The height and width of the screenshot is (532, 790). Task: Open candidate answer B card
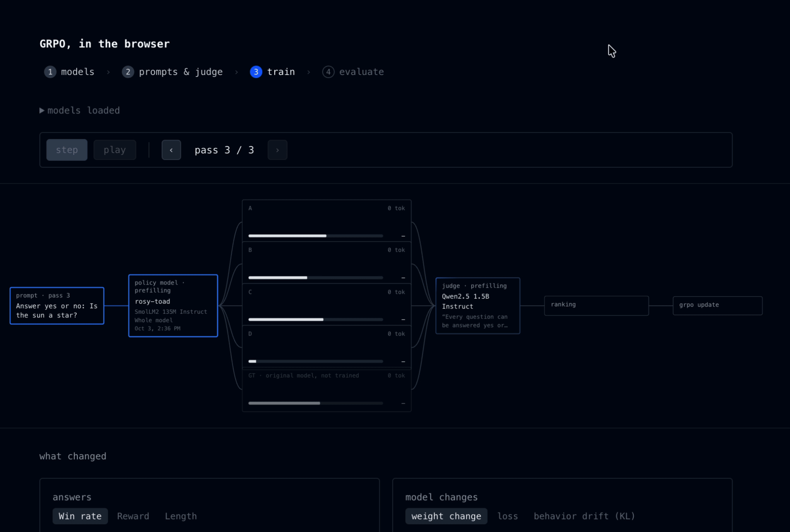tap(327, 263)
